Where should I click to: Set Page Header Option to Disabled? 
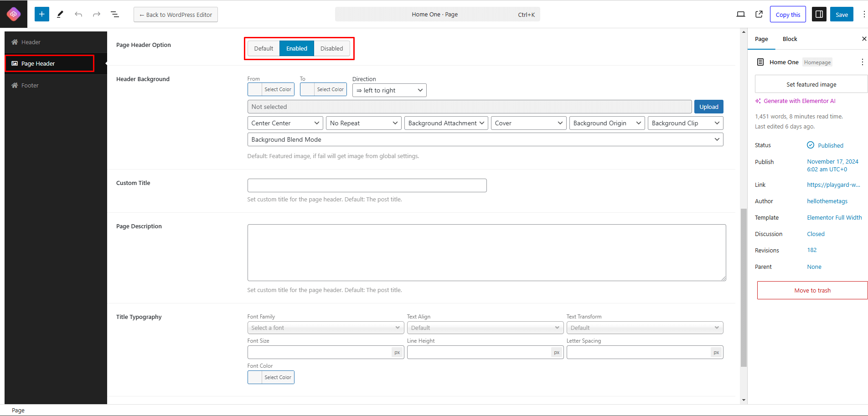(x=332, y=48)
